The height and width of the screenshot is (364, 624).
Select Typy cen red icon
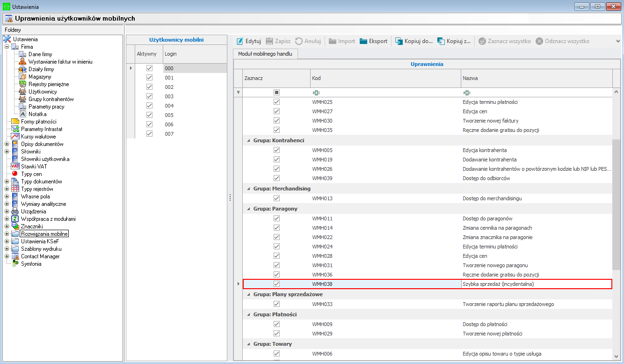coord(15,174)
